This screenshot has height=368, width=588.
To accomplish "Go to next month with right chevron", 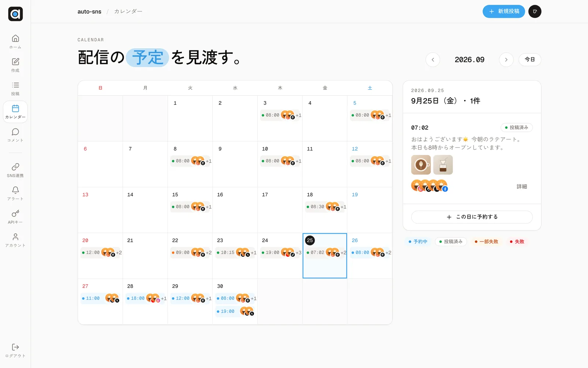I will pyautogui.click(x=506, y=60).
